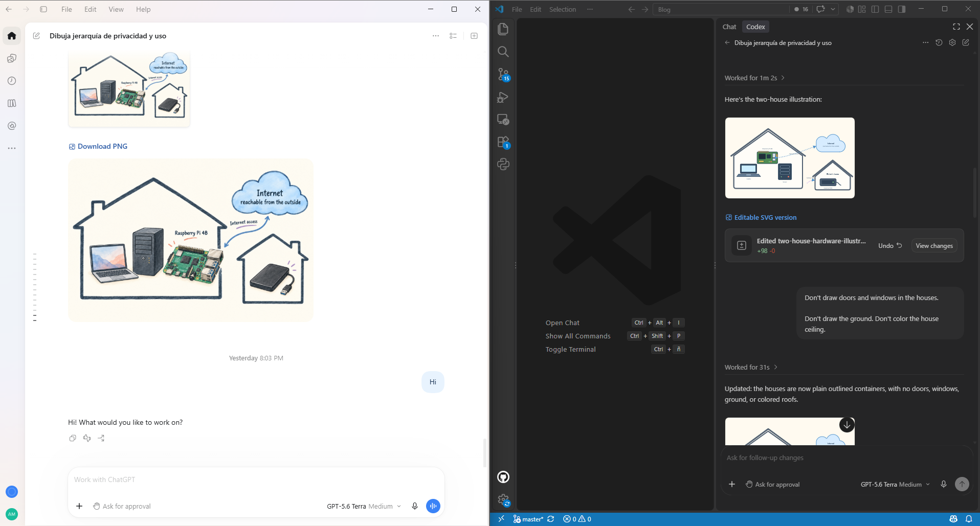Start a new Codex task with the edit icon
The height and width of the screenshot is (526, 980).
coord(966,43)
